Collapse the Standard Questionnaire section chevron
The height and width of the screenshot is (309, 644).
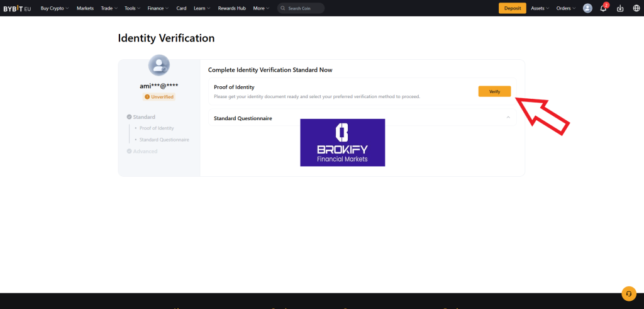(x=508, y=118)
